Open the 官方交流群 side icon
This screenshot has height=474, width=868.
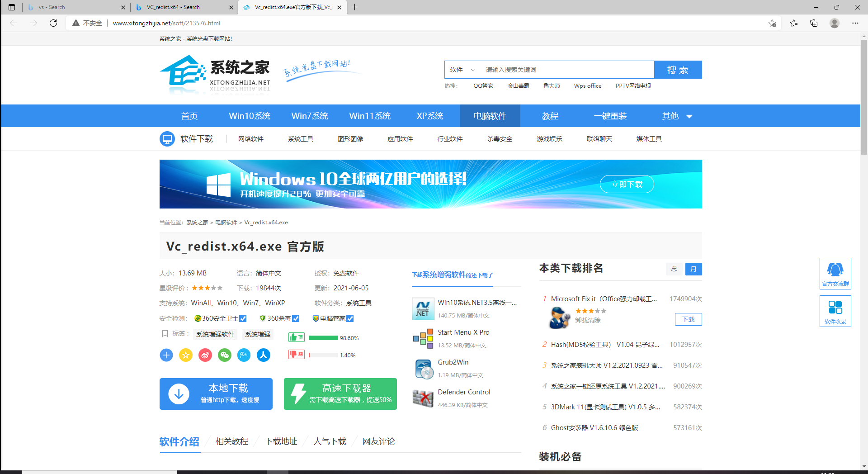pos(835,273)
